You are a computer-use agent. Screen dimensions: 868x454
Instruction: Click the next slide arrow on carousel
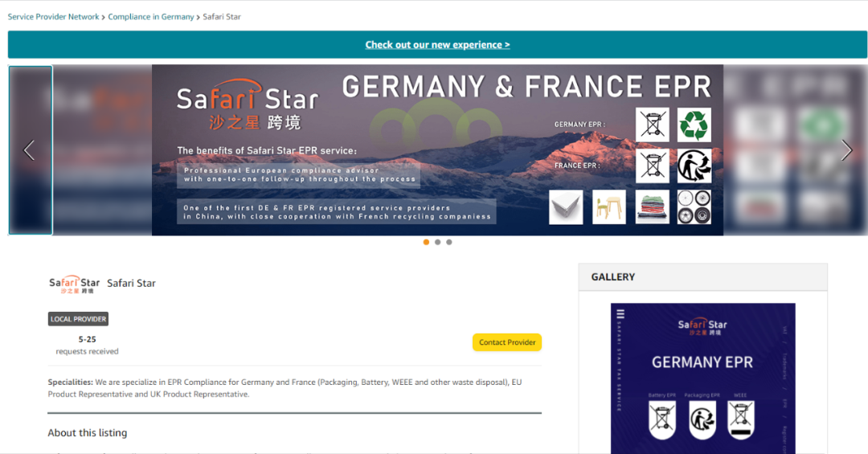[x=846, y=150]
